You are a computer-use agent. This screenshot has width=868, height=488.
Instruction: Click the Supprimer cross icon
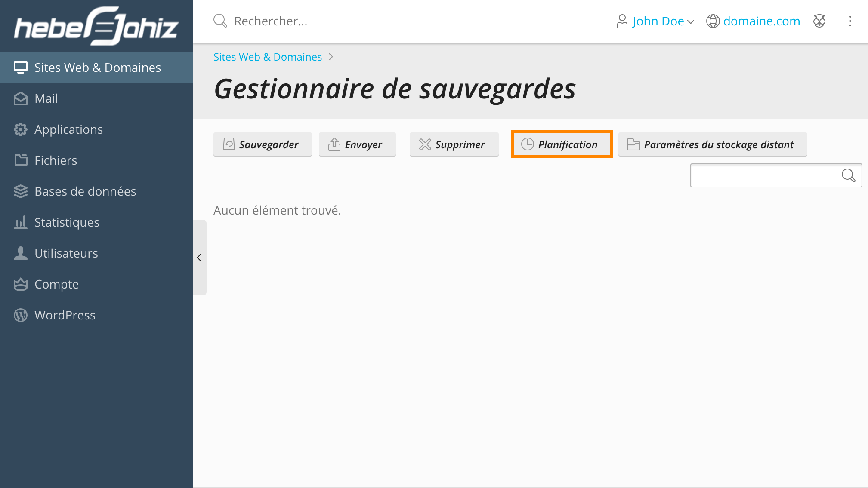point(425,144)
